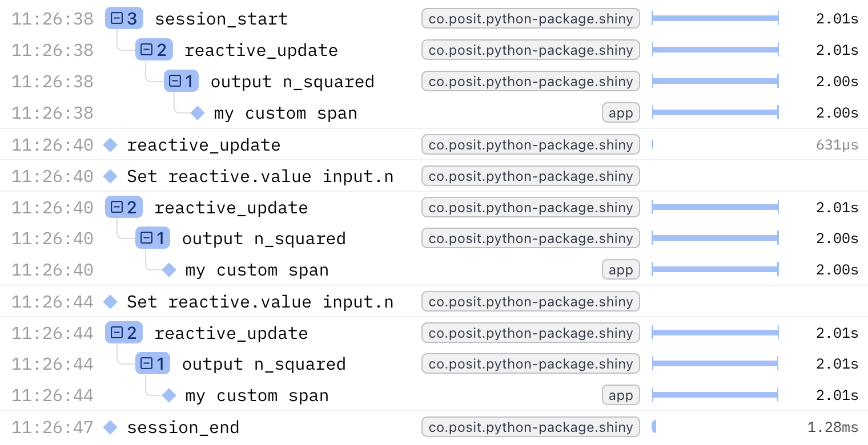Viewport: 868px width, 445px height.
Task: Collapse the 11:26:40 reactive_update with 2 children
Action: [x=117, y=207]
